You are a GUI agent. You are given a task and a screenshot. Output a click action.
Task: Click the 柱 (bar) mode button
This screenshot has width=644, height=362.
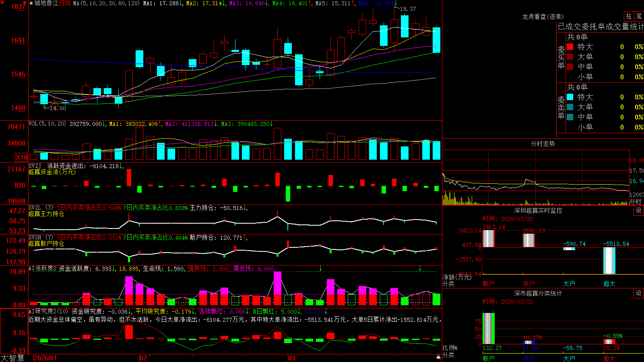[629, 16]
